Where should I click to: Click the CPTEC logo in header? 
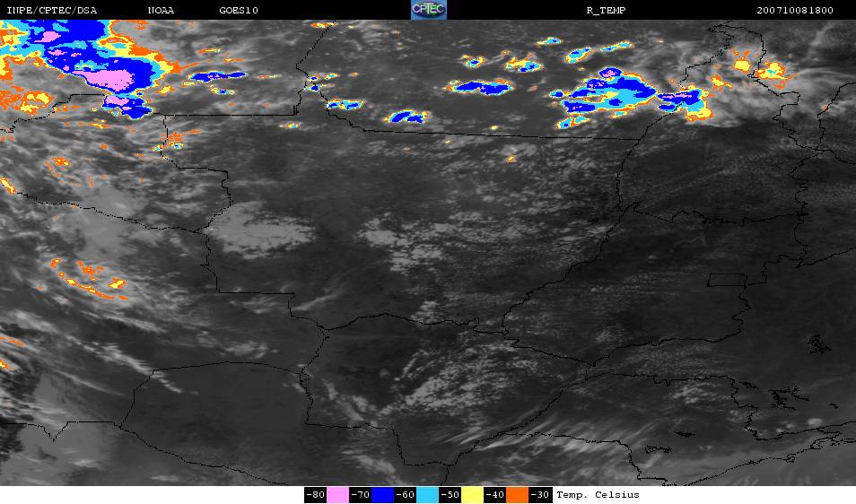(x=429, y=10)
